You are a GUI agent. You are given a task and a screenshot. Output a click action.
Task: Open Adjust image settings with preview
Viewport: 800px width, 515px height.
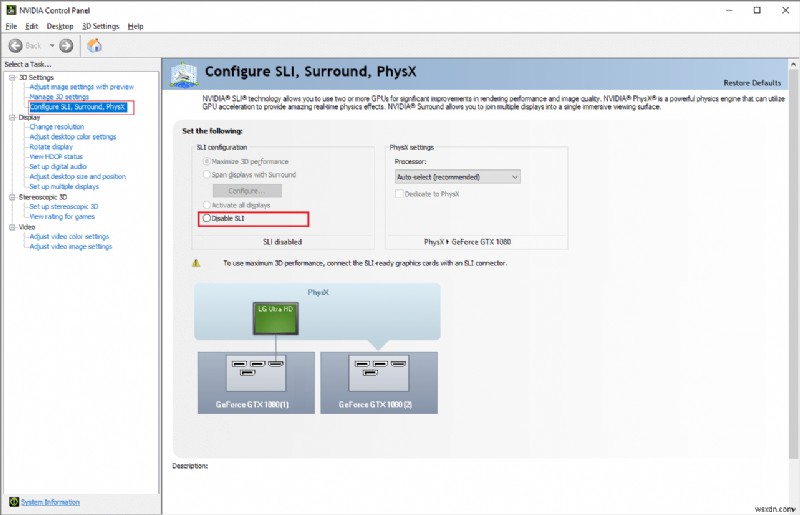tap(82, 87)
